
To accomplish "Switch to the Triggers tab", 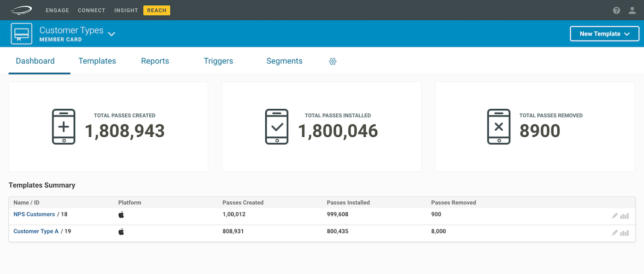I will 218,61.
